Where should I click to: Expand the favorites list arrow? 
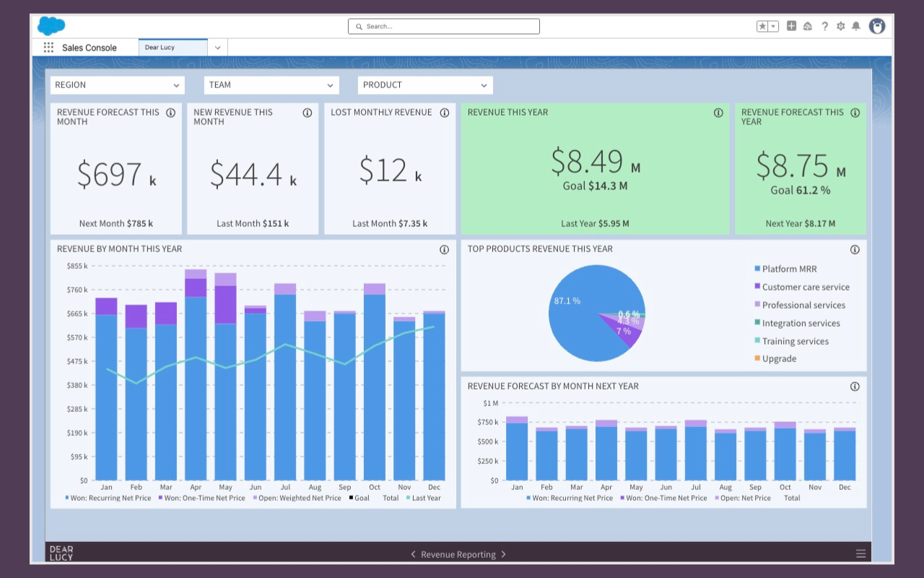774,26
